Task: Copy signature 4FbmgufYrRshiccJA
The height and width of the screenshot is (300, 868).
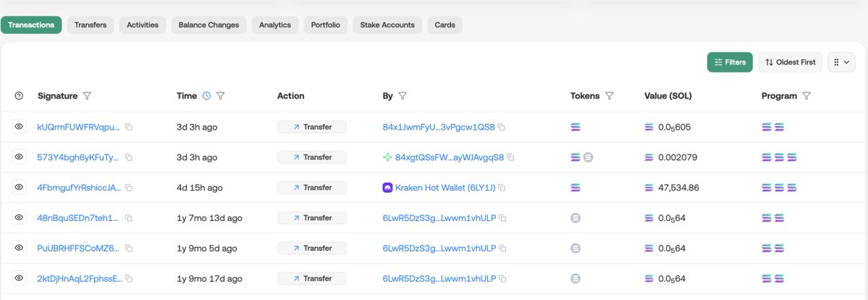Action: 129,188
